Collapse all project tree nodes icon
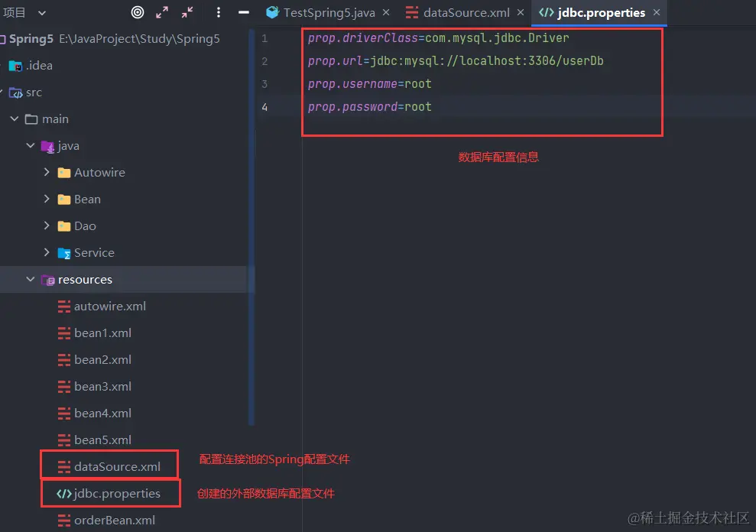 (187, 12)
